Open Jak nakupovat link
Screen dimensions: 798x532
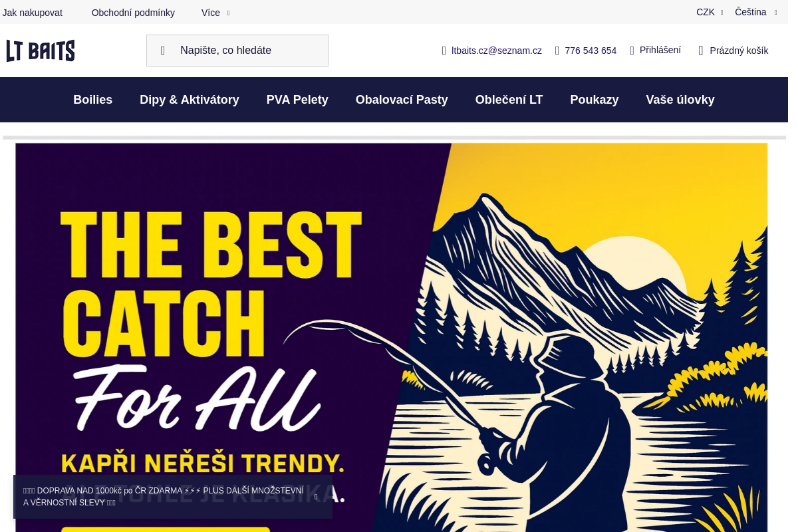33,13
